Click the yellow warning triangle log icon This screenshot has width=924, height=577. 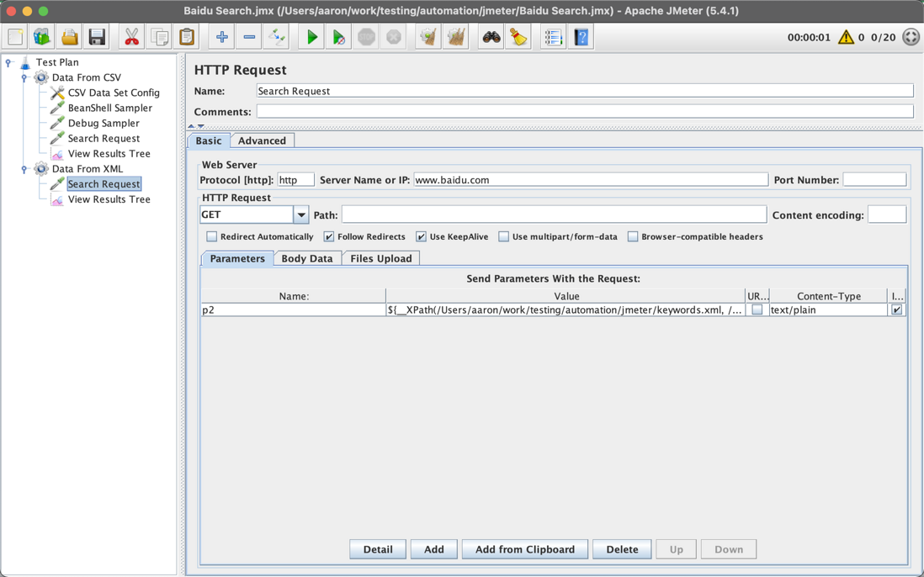(x=846, y=37)
